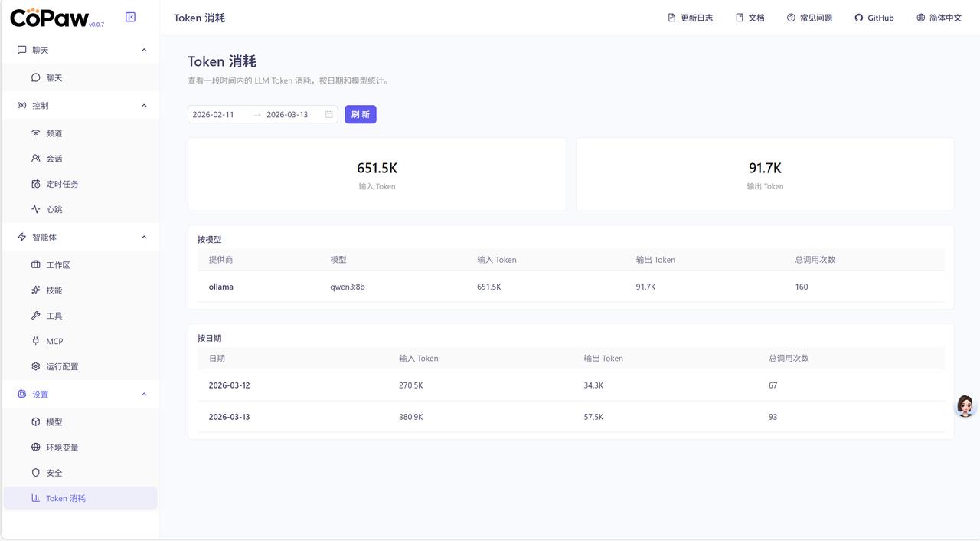
Task: Collapse the 控制 sidebar group
Action: coord(144,105)
